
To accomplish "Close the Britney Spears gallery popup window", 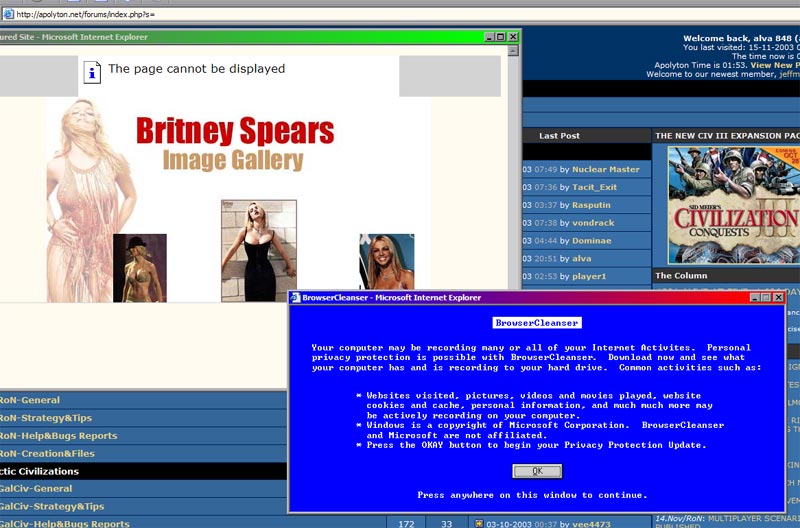I will click(513, 37).
